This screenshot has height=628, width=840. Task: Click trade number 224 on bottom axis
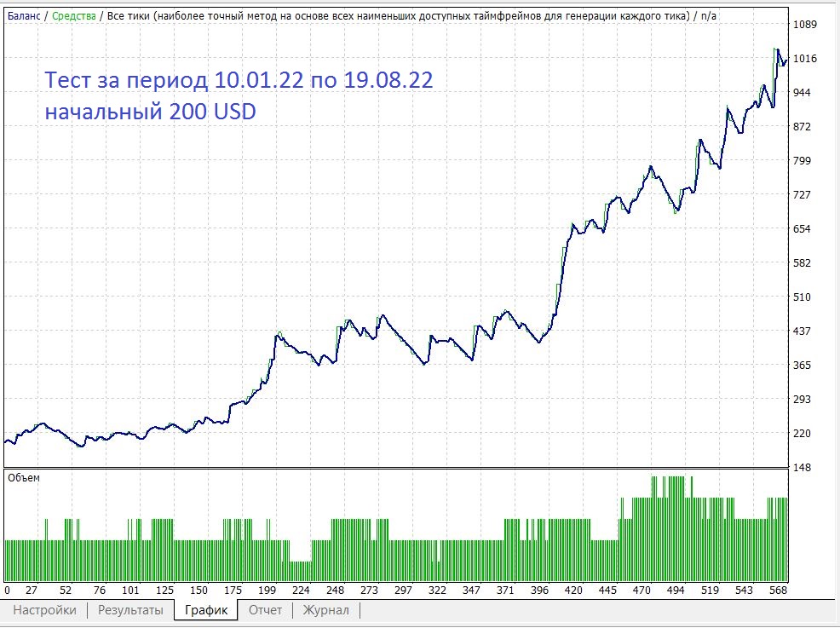tap(301, 590)
